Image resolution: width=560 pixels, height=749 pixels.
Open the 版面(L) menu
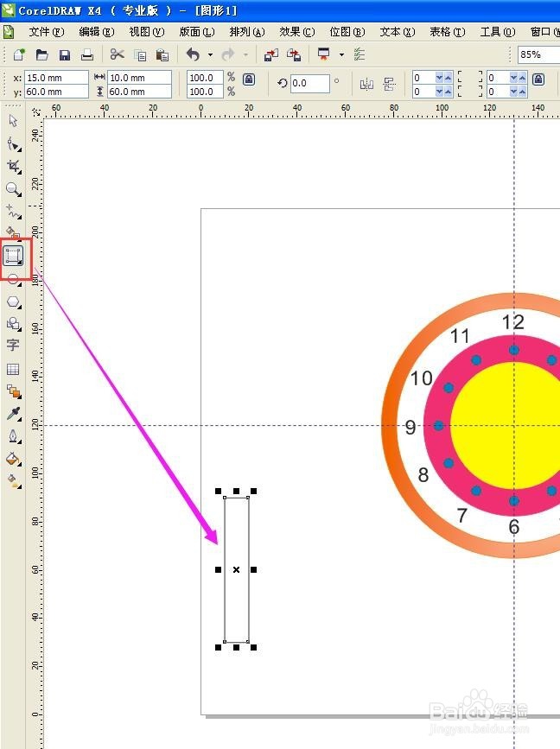pyautogui.click(x=197, y=32)
